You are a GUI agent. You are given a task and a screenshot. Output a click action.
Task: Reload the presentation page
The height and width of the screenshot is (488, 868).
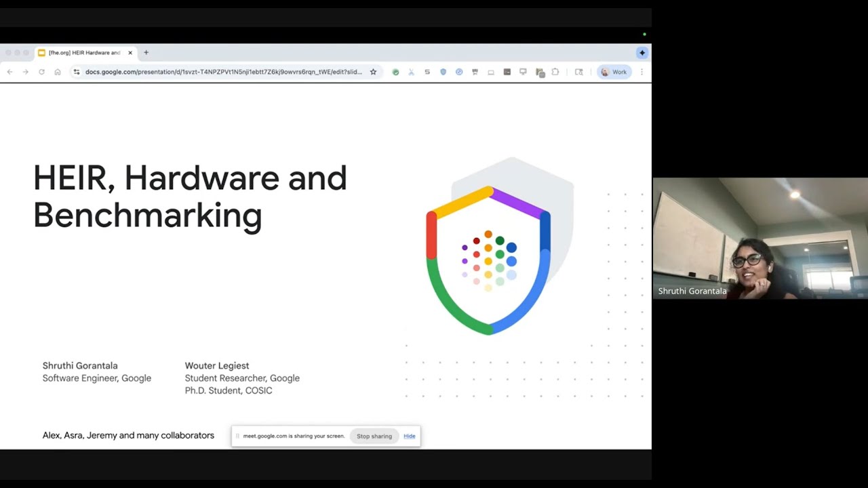point(41,72)
